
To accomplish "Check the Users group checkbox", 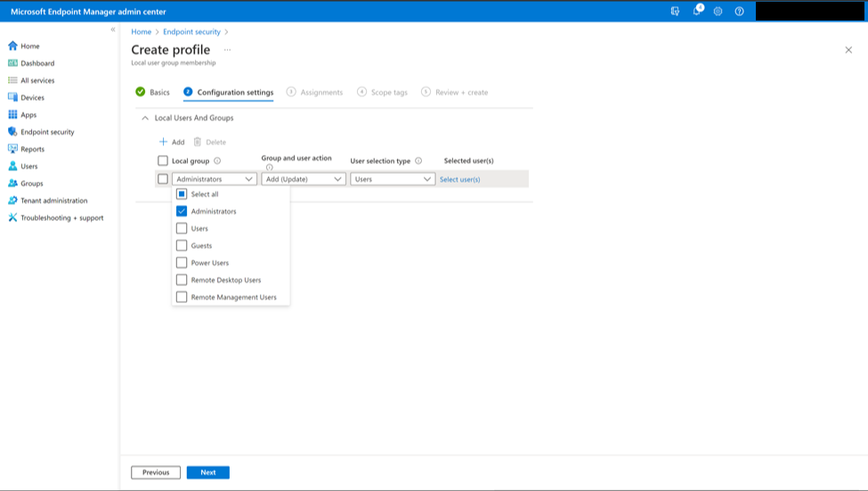I will tap(182, 228).
